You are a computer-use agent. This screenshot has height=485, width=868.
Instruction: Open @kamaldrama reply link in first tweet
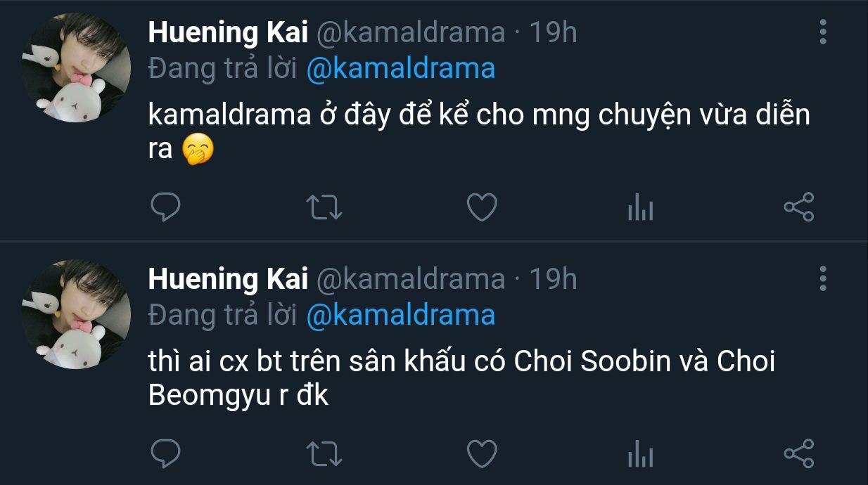click(401, 68)
